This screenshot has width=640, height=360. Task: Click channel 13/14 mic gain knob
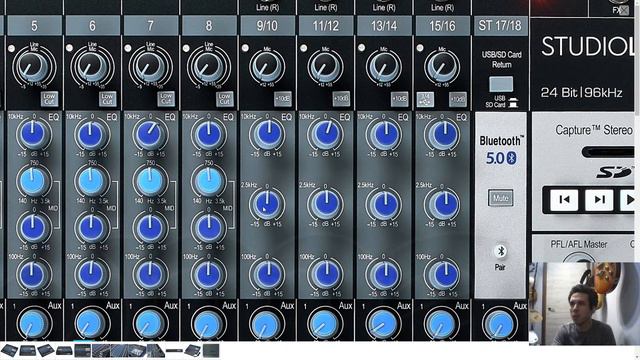(x=384, y=67)
